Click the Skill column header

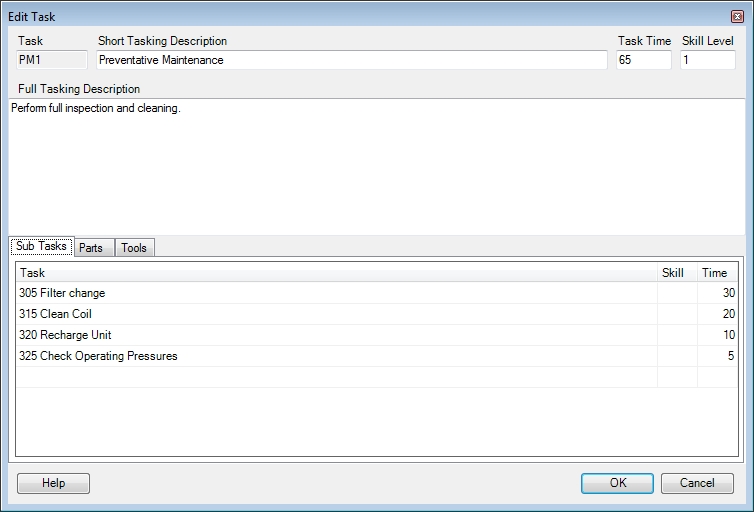tap(677, 273)
